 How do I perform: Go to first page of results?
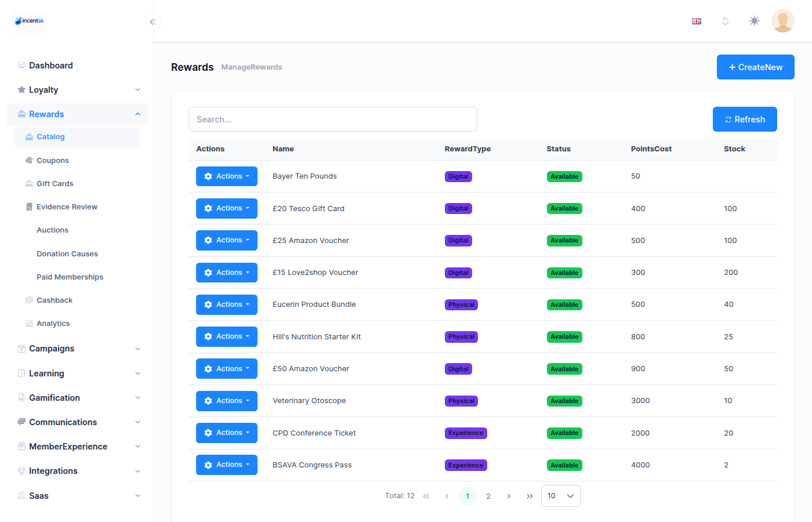pos(426,496)
